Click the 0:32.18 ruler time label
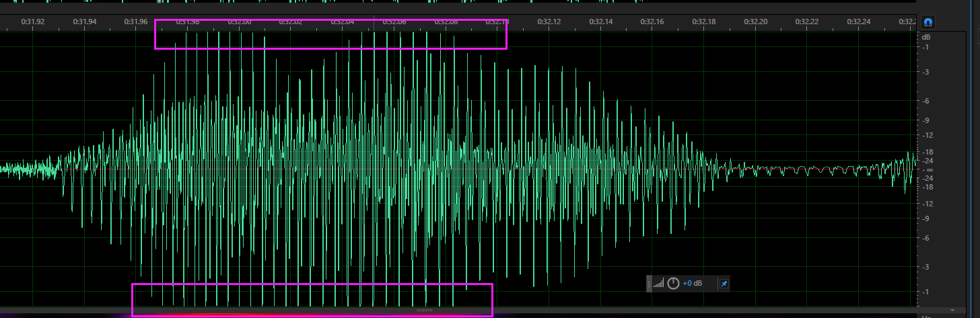The image size is (980, 318). tap(703, 22)
